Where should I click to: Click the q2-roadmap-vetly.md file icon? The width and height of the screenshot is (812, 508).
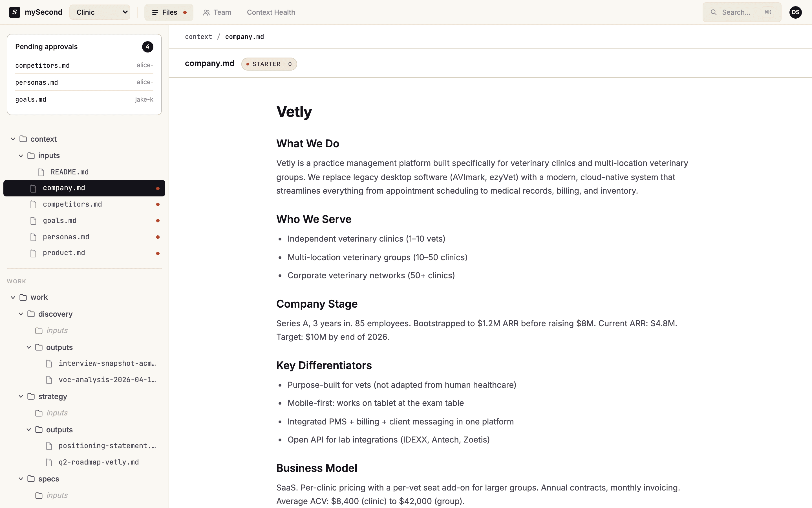pyautogui.click(x=49, y=463)
